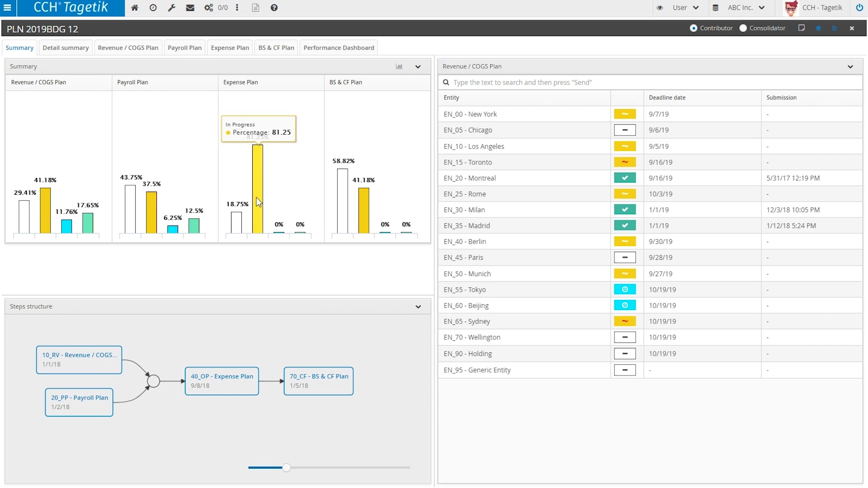This screenshot has width=868, height=488.
Task: Select the tools/settings wrench icon
Action: click(x=171, y=7)
